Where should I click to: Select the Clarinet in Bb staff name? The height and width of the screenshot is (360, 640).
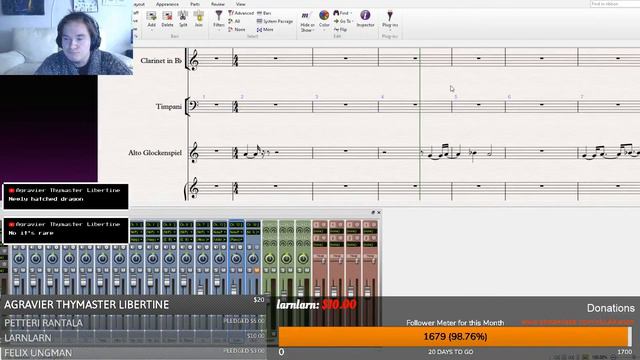pyautogui.click(x=161, y=60)
